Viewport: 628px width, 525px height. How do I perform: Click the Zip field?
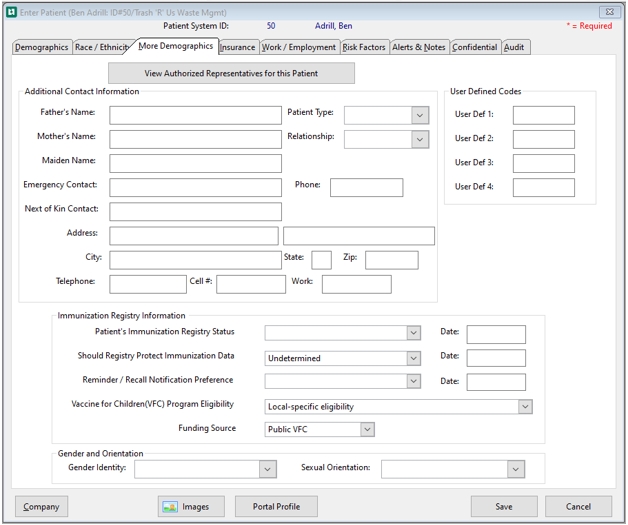[392, 260]
